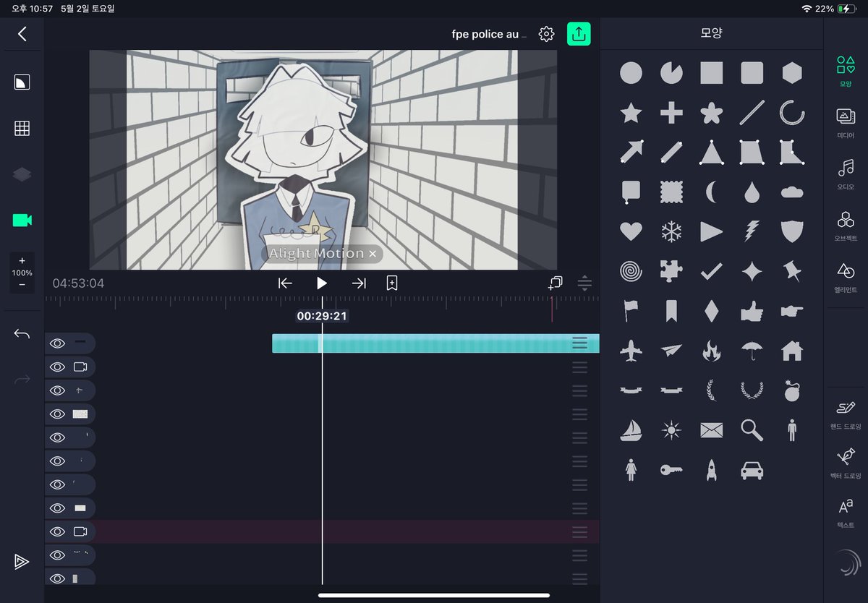Viewport: 868px width, 603px height.
Task: Toggle eye icon on fourth layer row
Action: pyautogui.click(x=57, y=414)
